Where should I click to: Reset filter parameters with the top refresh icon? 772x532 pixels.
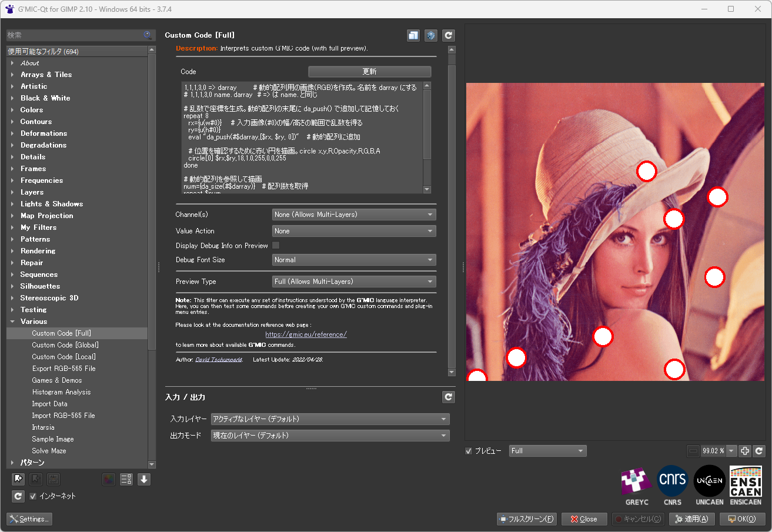pos(449,36)
